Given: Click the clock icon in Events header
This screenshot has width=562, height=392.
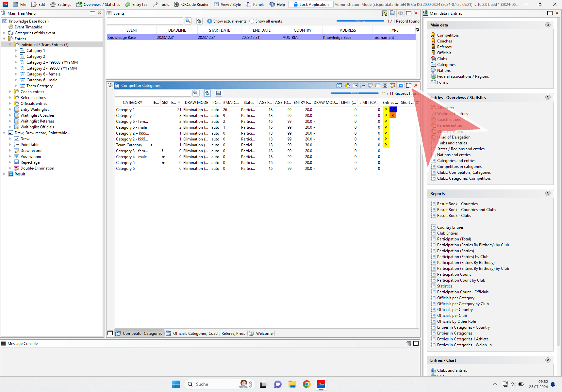Looking at the screenshot, I should pyautogui.click(x=400, y=13).
